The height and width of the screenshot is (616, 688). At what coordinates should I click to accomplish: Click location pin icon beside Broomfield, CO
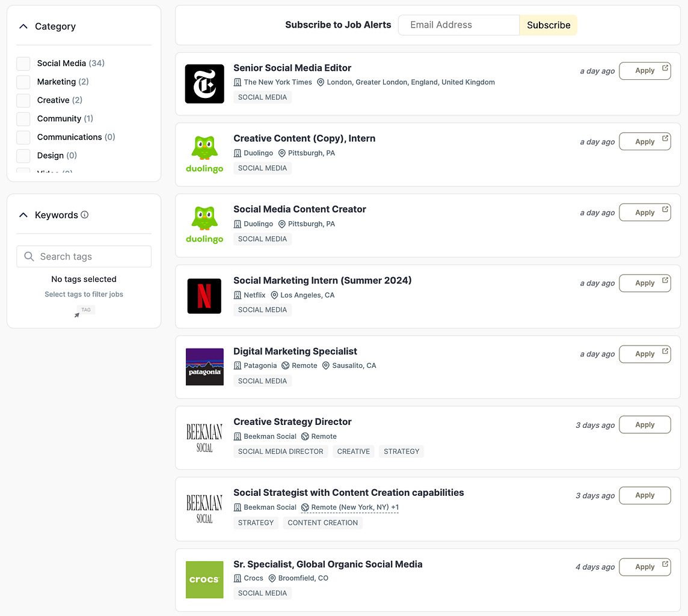click(272, 578)
